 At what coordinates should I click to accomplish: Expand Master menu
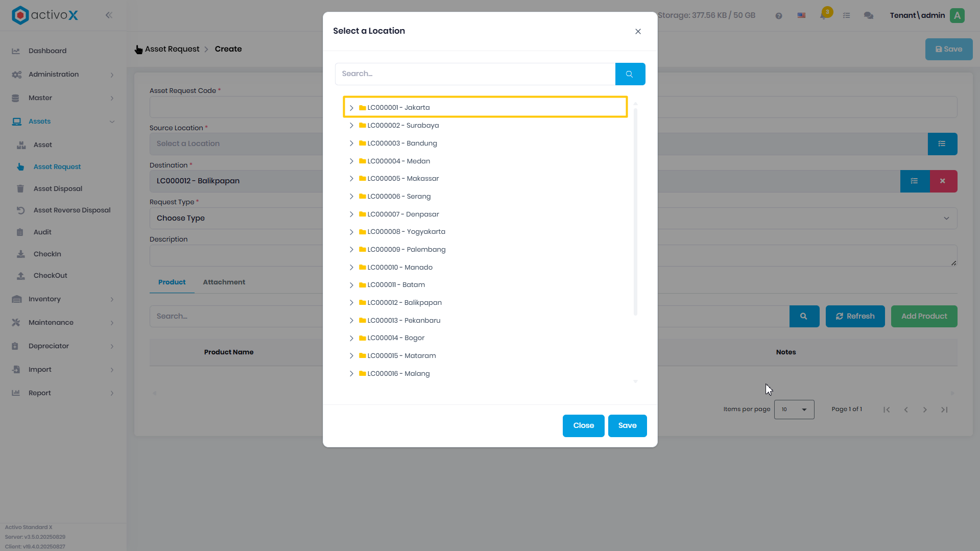coord(63,98)
